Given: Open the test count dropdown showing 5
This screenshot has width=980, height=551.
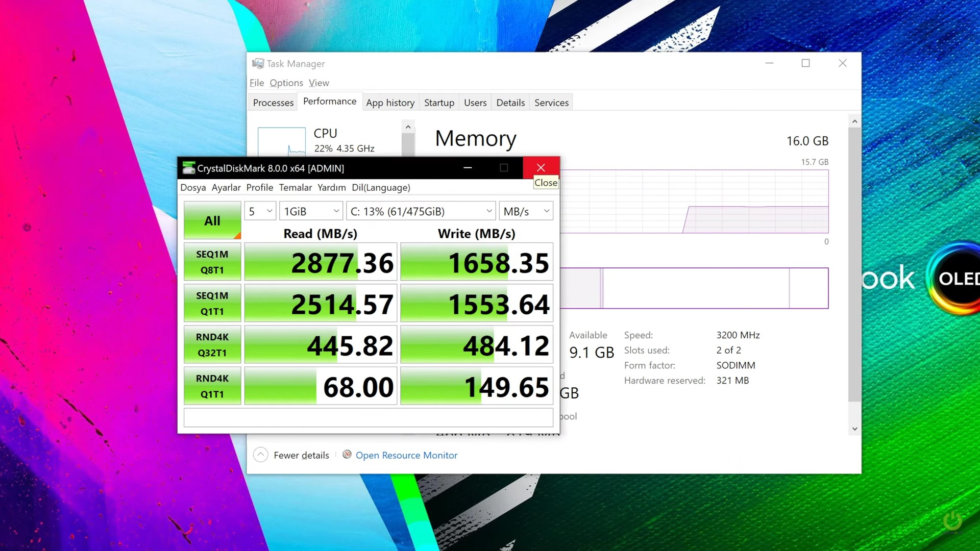Looking at the screenshot, I should click(x=260, y=211).
